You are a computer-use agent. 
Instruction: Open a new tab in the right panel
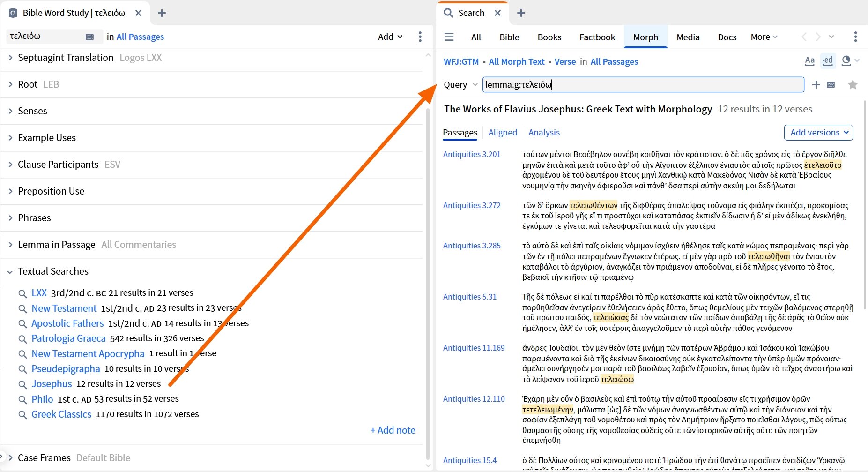(x=521, y=13)
